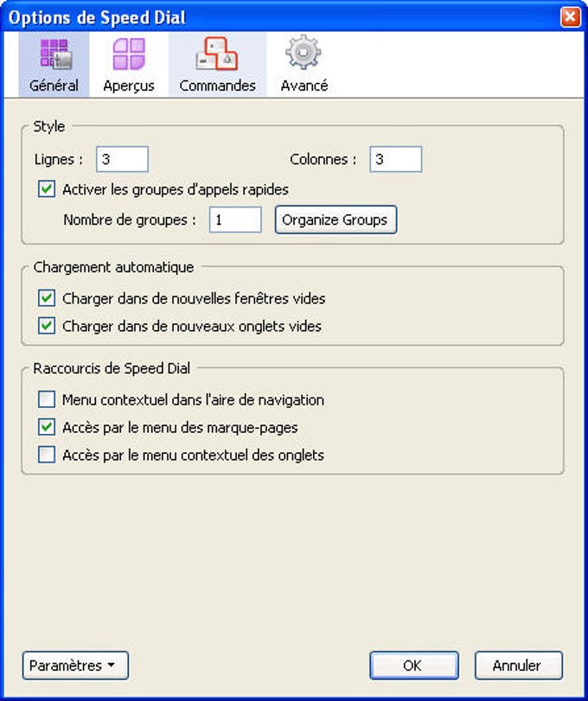Click the Raccourcis de Speed Dial label
588x701 pixels.
tap(112, 368)
